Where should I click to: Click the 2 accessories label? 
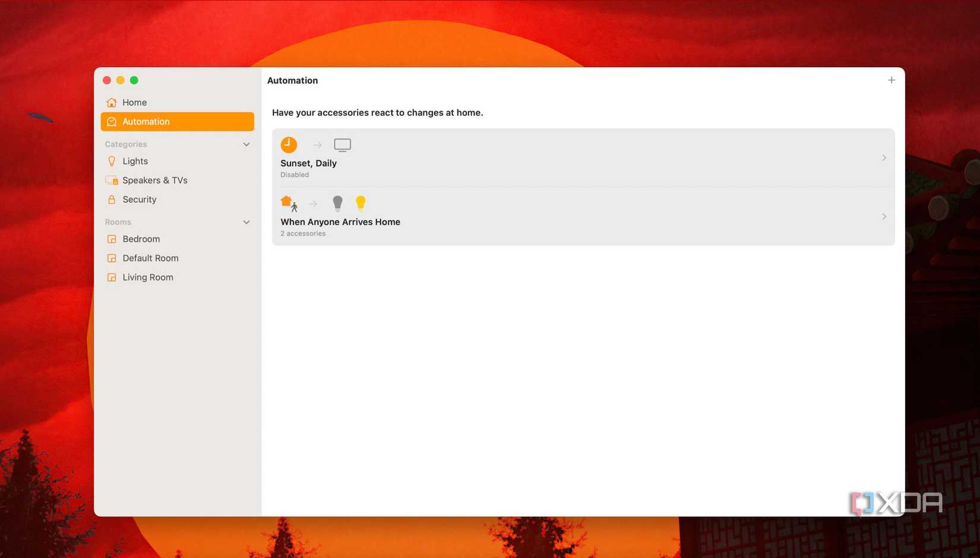[303, 234]
